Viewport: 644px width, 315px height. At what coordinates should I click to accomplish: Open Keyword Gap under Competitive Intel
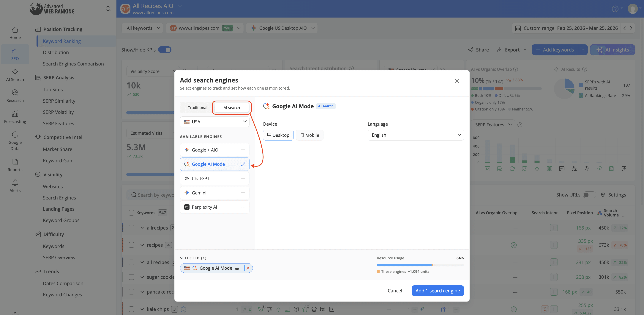point(58,160)
